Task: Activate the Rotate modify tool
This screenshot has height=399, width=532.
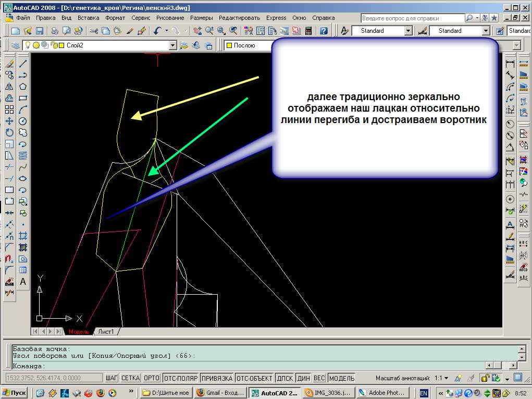Action: point(9,132)
